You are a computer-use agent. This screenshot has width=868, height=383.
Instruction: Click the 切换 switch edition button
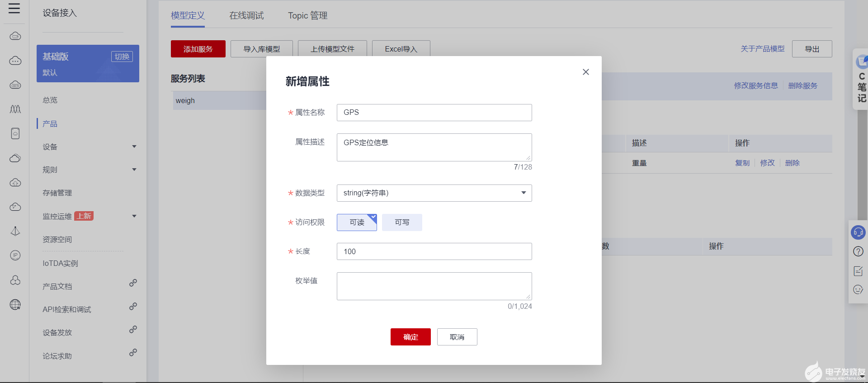pyautogui.click(x=122, y=57)
